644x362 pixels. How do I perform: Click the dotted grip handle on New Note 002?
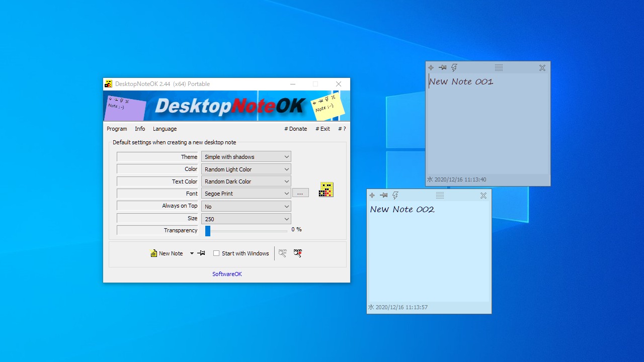pos(440,196)
